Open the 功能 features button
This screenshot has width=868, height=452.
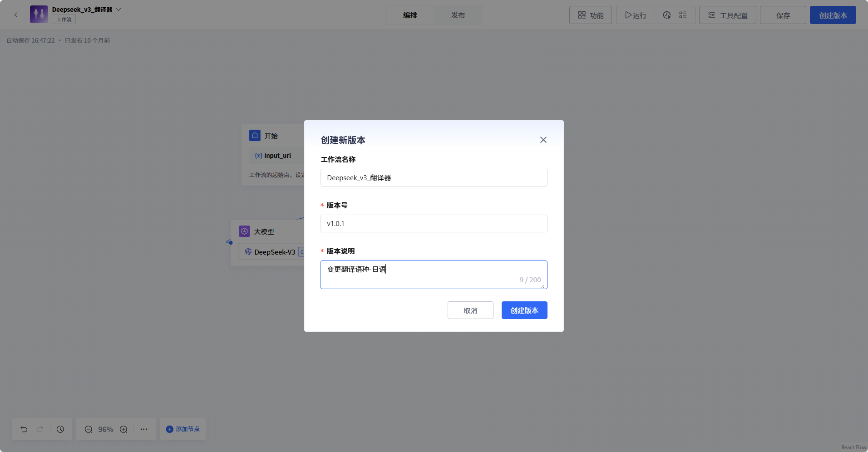(x=591, y=15)
